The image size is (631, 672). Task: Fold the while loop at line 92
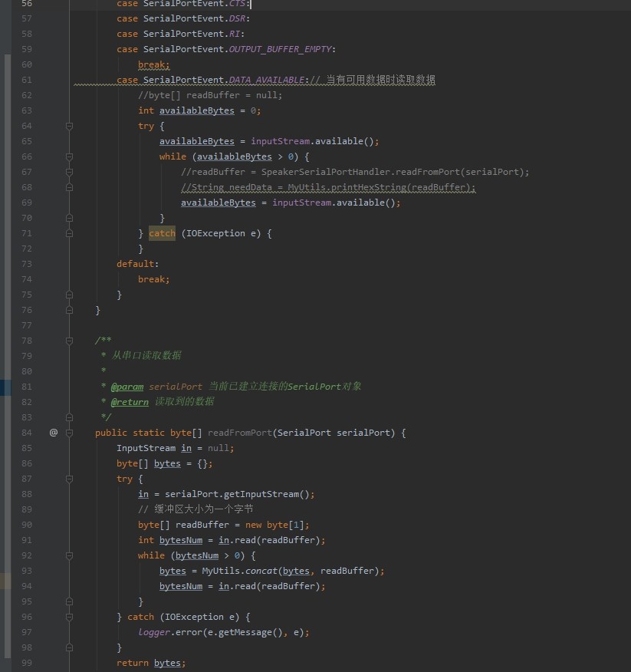click(70, 555)
